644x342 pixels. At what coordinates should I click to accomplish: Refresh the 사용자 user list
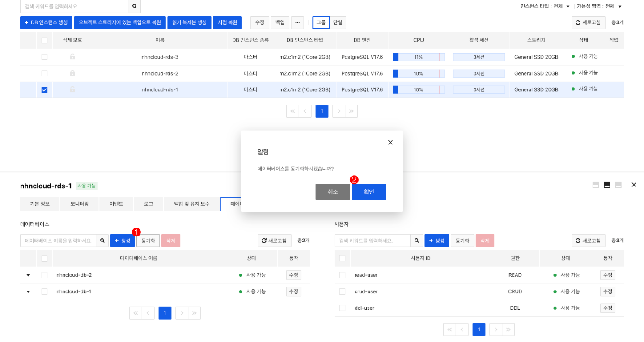click(x=589, y=240)
